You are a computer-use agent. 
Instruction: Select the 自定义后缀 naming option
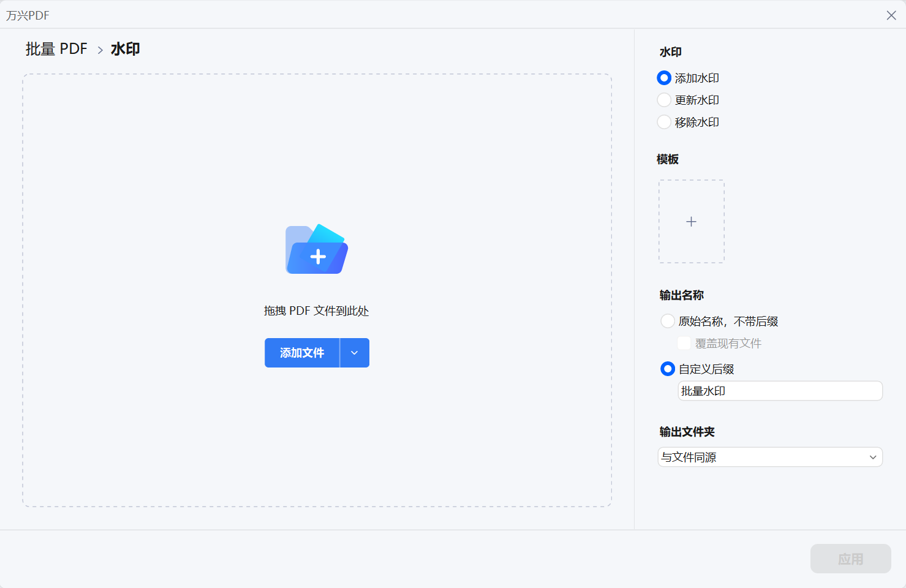click(667, 369)
